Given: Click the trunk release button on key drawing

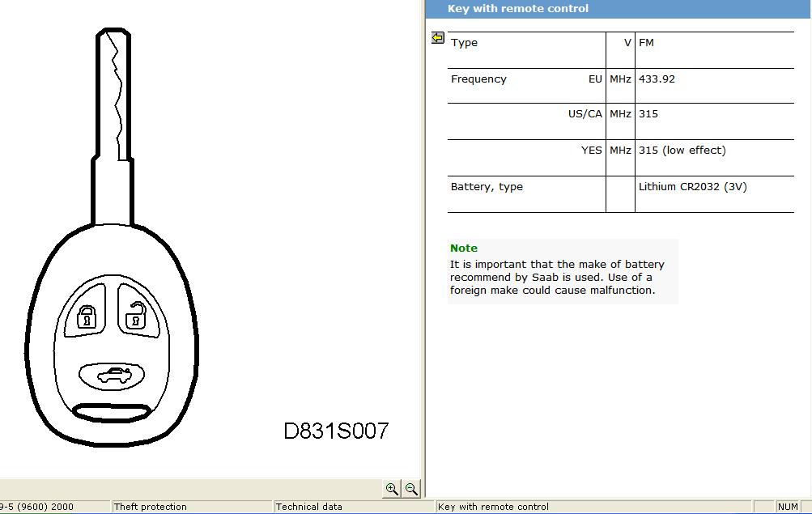Looking at the screenshot, I should [x=111, y=376].
